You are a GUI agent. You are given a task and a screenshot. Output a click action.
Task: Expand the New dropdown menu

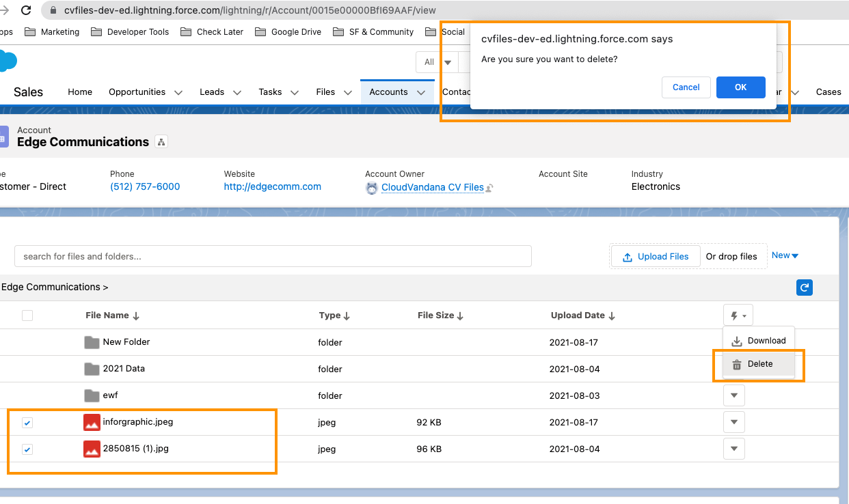click(x=785, y=255)
